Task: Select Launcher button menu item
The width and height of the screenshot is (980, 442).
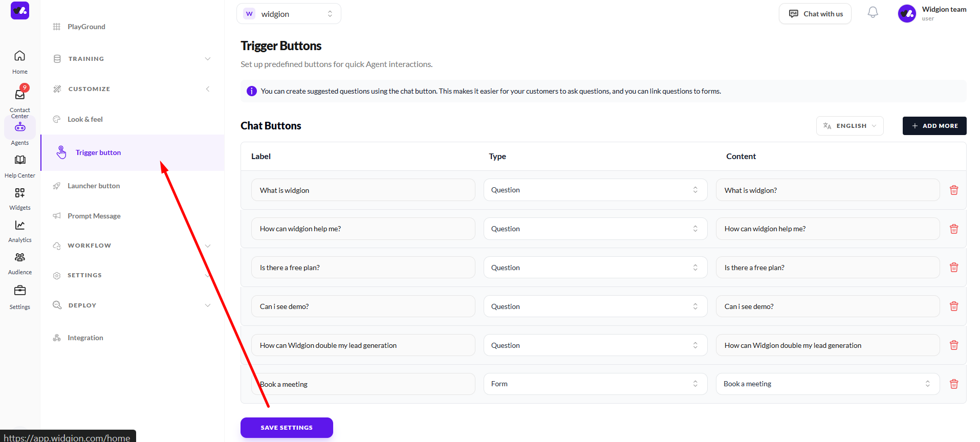Action: click(94, 186)
